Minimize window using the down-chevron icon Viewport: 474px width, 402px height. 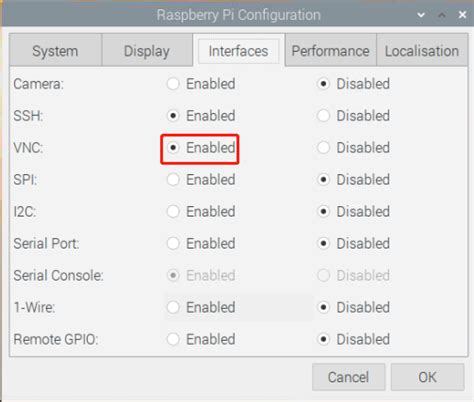[421, 15]
